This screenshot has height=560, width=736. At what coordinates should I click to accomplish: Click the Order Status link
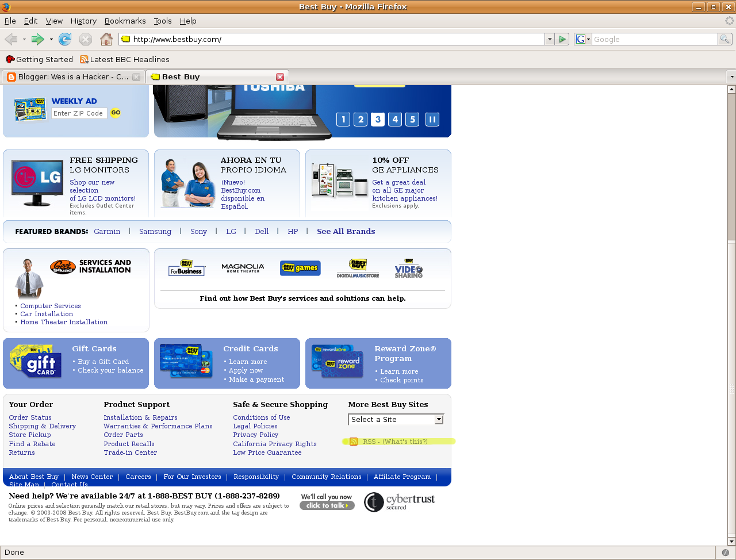tap(30, 417)
